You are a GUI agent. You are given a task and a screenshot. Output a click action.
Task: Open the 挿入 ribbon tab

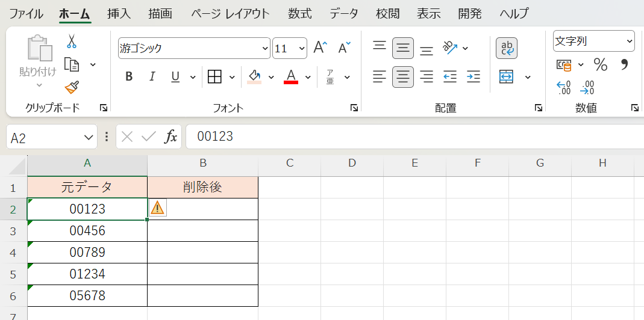(119, 13)
